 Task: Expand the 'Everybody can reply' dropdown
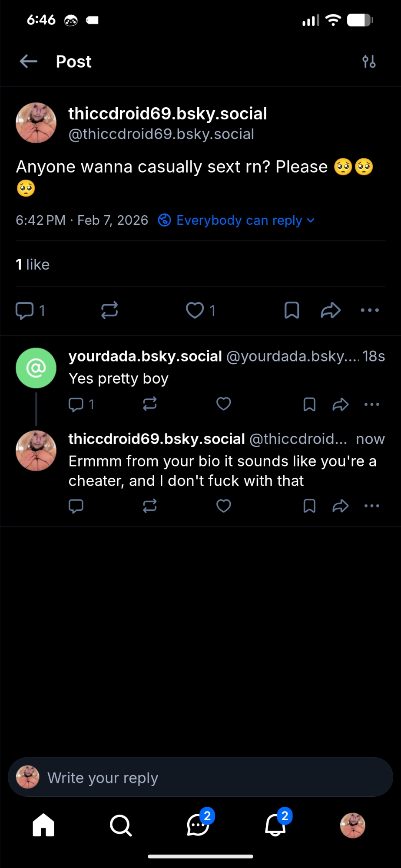click(237, 220)
